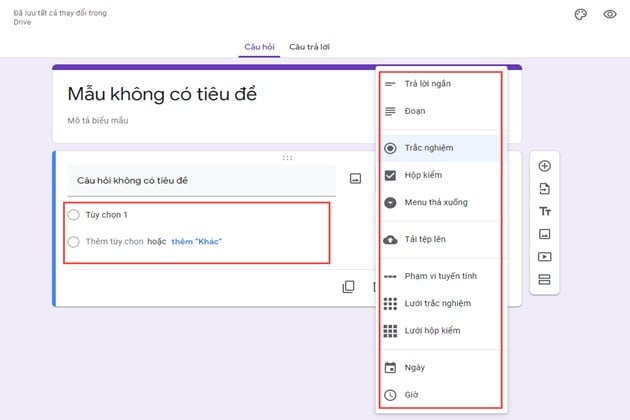Click the checkbox icon next to Hộp kiểm
Screen dimensions: 630x420
pyautogui.click(x=390, y=175)
